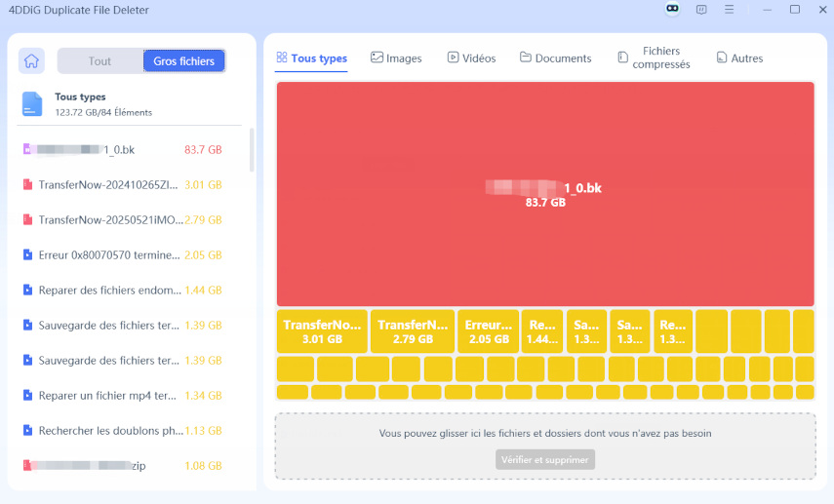Viewport: 834px width, 504px height.
Task: Click the blue video icon of 'Reparer des fichiers'
Action: [27, 290]
